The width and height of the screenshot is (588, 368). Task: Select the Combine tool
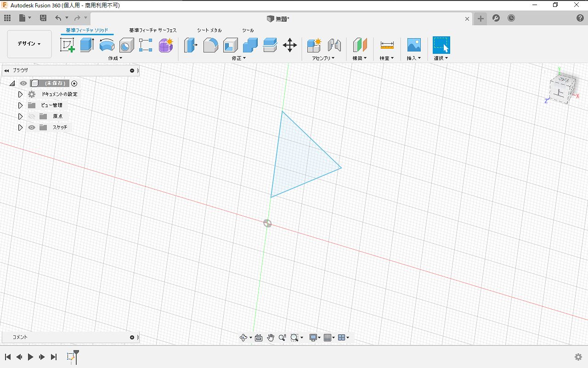point(250,45)
